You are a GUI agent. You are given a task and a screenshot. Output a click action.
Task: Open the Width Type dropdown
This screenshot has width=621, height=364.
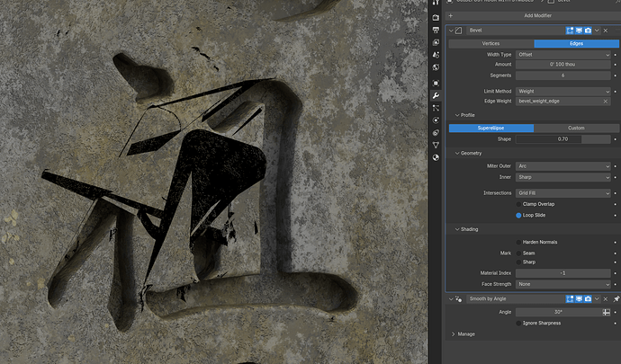(x=563, y=55)
